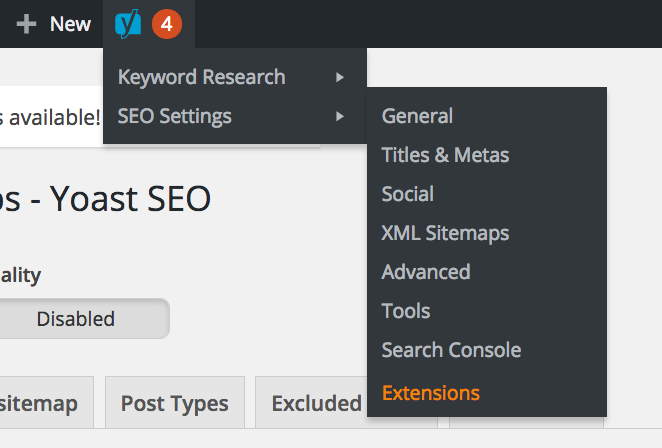
Task: Go to Titles & Metas settings
Action: (x=445, y=155)
